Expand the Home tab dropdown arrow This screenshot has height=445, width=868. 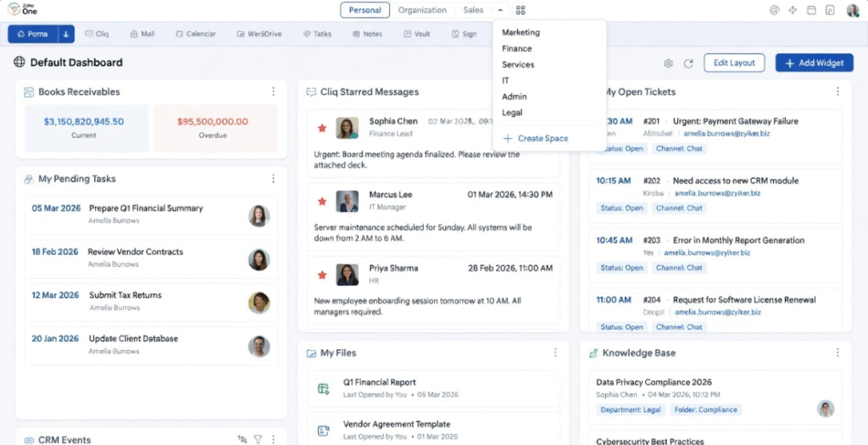pos(66,34)
